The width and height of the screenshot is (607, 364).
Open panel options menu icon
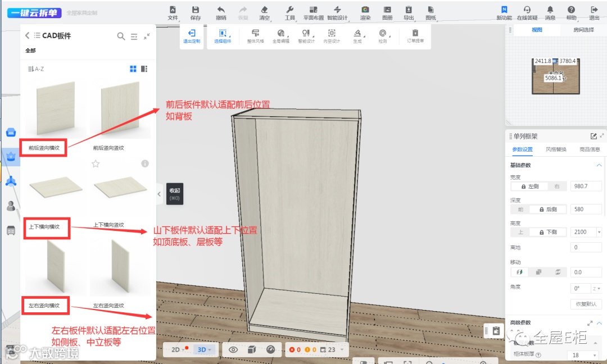click(134, 37)
